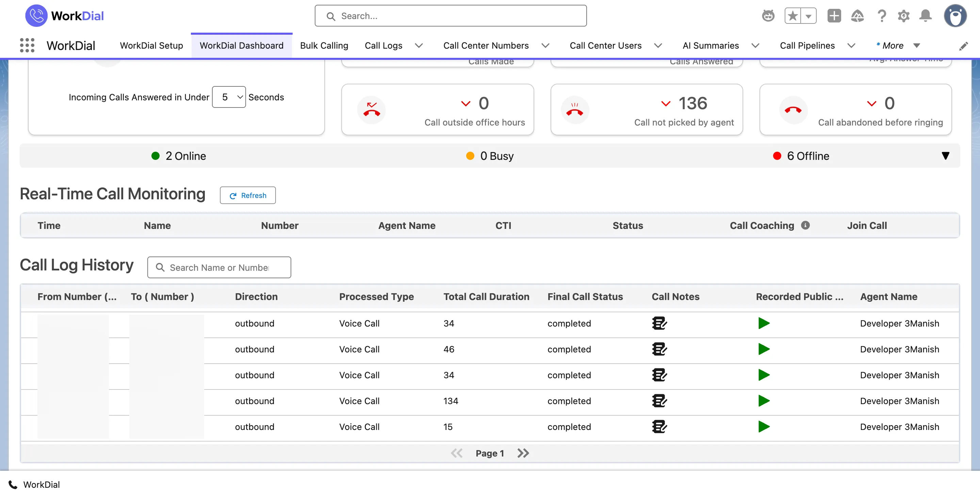
Task: Open the AI Summaries tab
Action: 710,45
